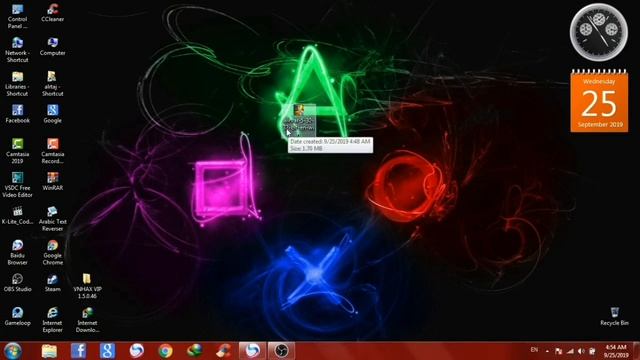Open the Internet Download Manager taskbar icon
This screenshot has width=640, height=360.
pos(194,351)
